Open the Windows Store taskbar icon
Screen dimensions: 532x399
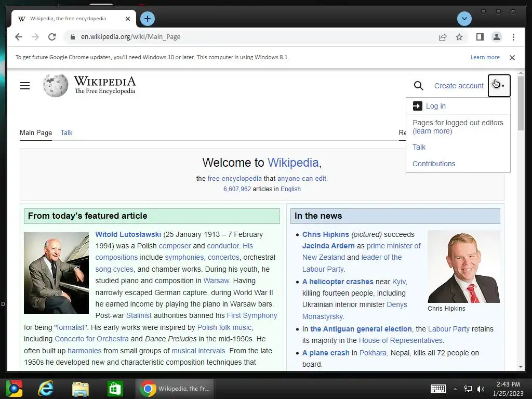coord(115,389)
